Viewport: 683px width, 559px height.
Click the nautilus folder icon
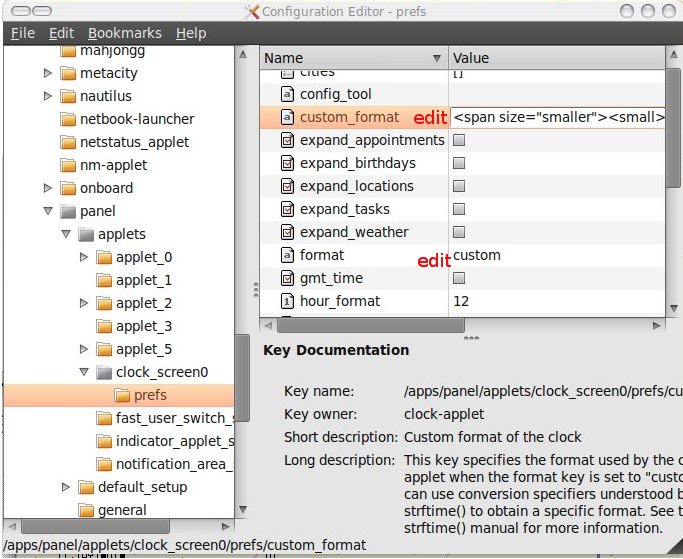coord(68,96)
